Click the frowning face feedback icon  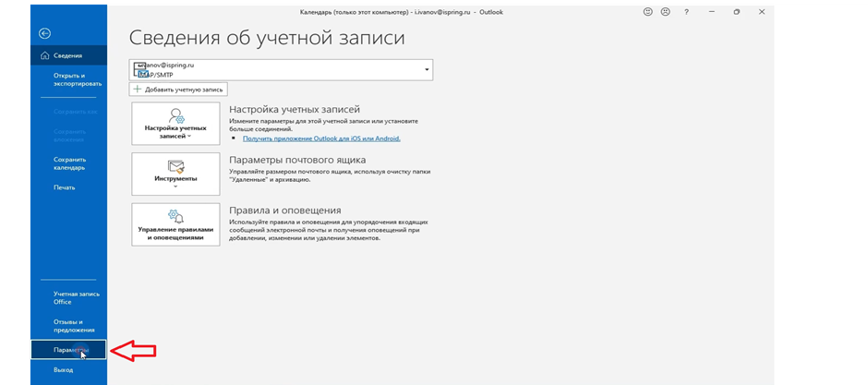coord(665,12)
